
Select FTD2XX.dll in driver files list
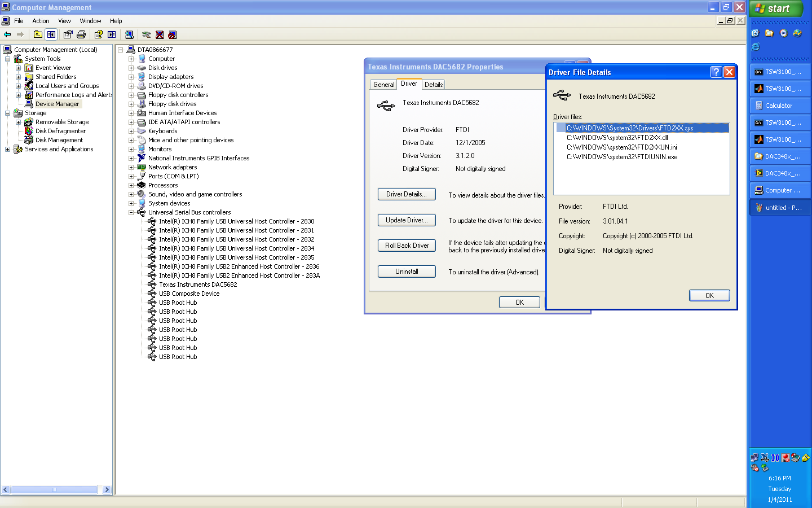(617, 137)
